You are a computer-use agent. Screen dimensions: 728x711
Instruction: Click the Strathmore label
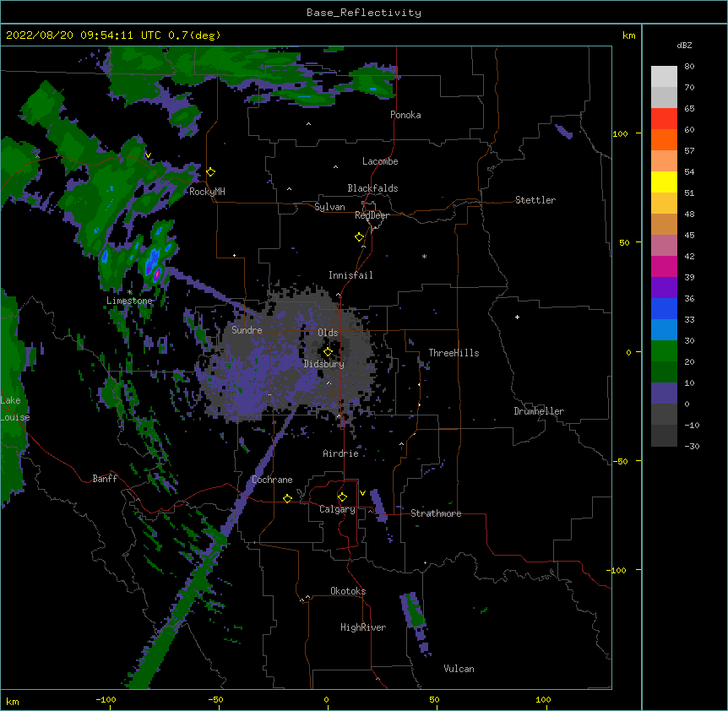pyautogui.click(x=436, y=513)
